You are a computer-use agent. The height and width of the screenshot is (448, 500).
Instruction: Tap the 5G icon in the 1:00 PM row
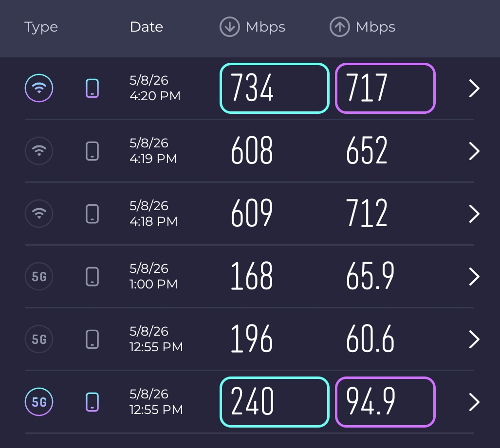(39, 276)
